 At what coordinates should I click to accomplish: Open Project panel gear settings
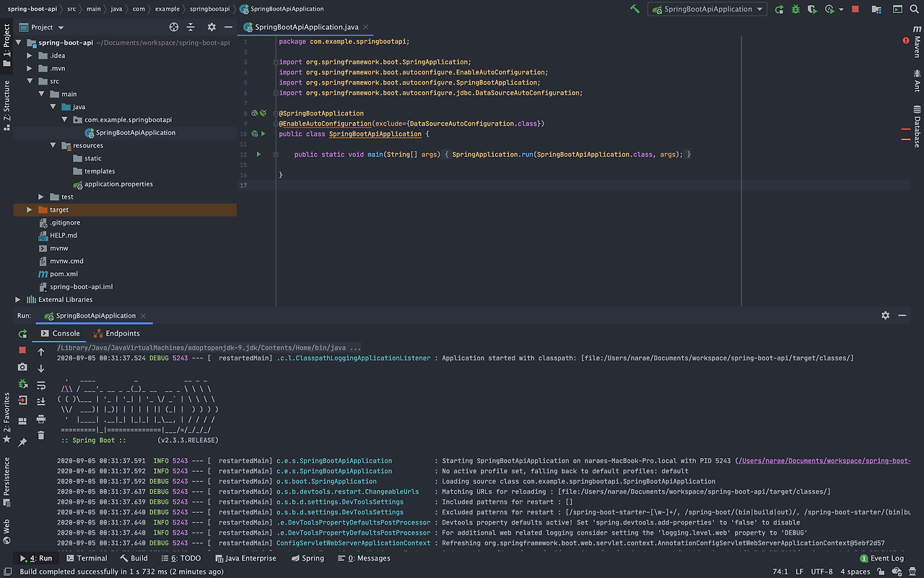[212, 27]
